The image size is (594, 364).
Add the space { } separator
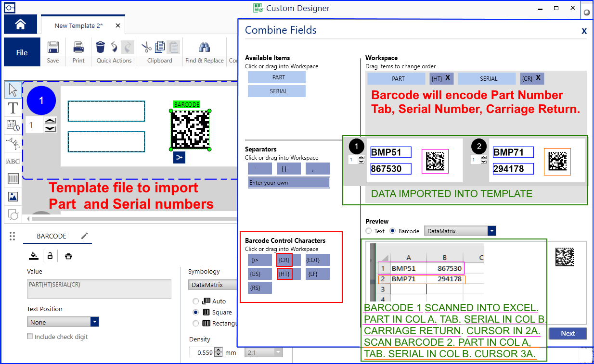[x=289, y=168]
